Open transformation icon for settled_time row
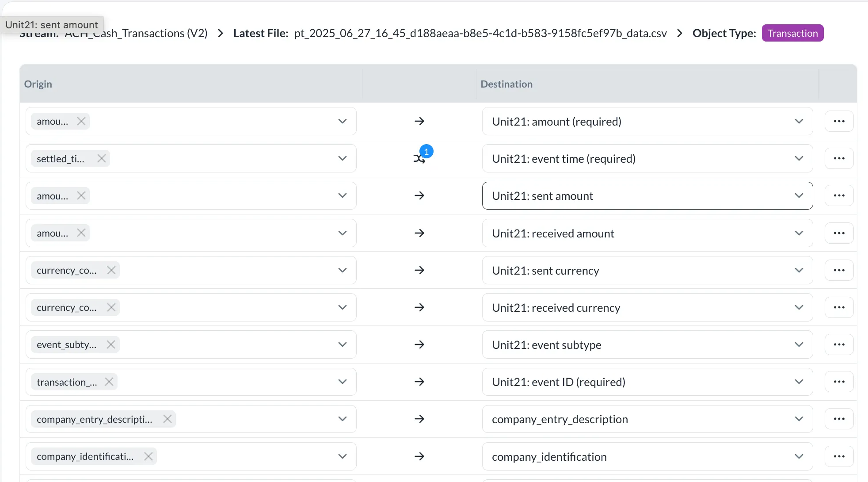 [419, 158]
